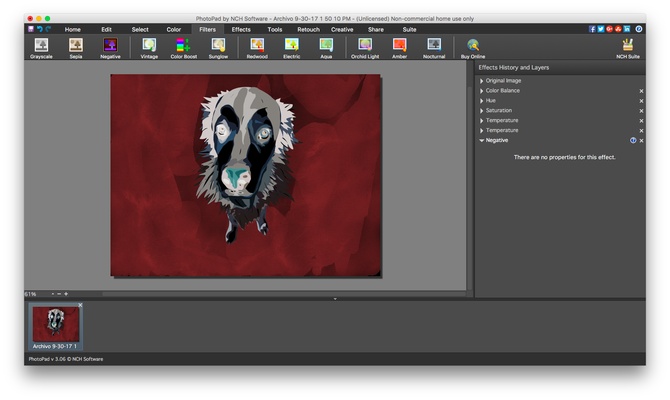The height and width of the screenshot is (400, 670).
Task: Share via the Twitter icon
Action: pyautogui.click(x=601, y=29)
